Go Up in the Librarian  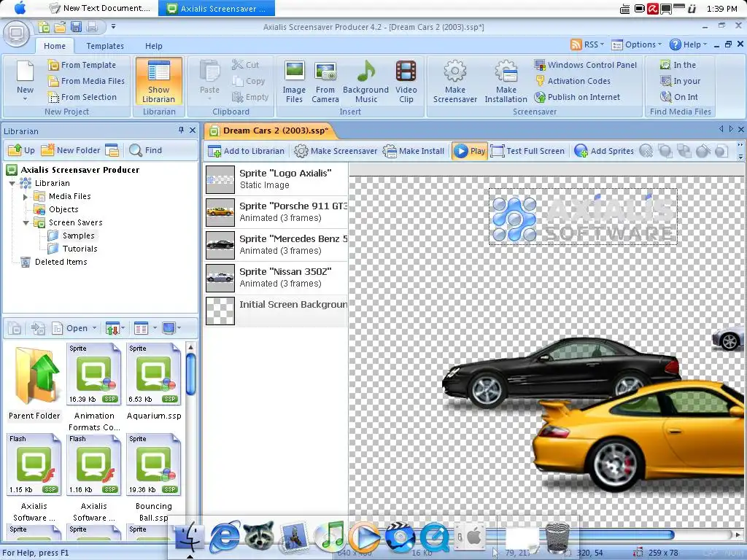pyautogui.click(x=22, y=150)
